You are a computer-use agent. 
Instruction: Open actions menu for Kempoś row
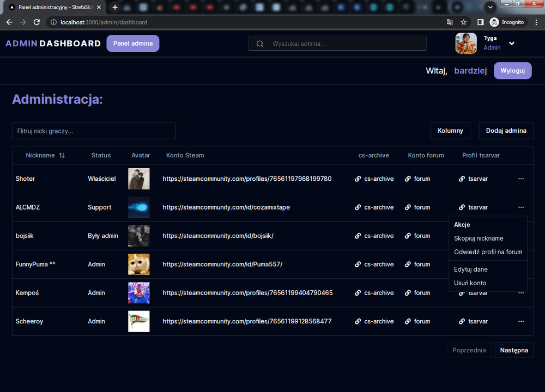(x=521, y=293)
